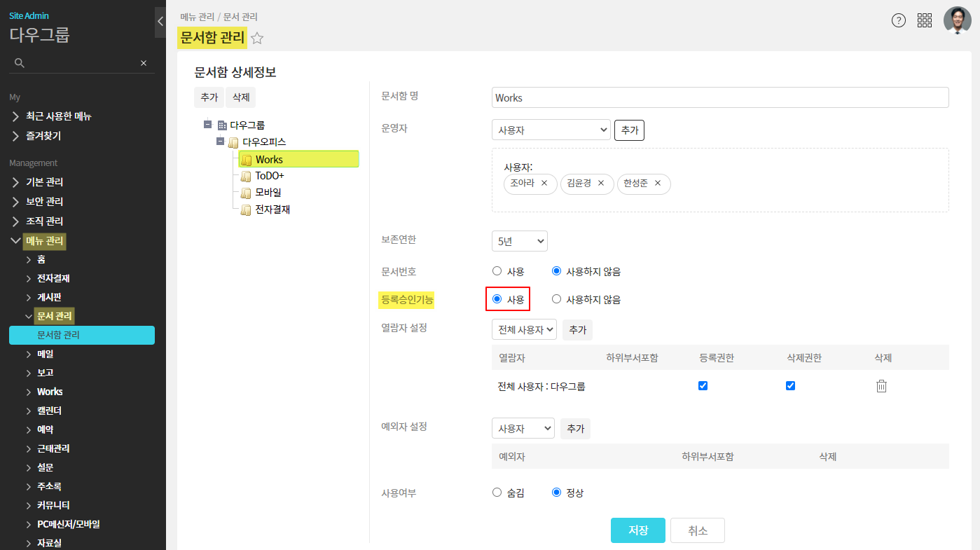Clear the sidebar search with X icon
The height and width of the screenshot is (550, 980).
click(144, 63)
